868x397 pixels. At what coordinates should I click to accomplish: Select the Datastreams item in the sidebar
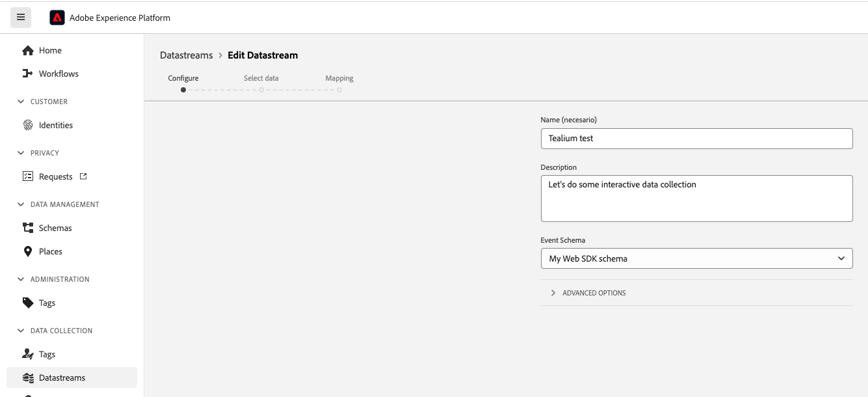[x=62, y=377]
